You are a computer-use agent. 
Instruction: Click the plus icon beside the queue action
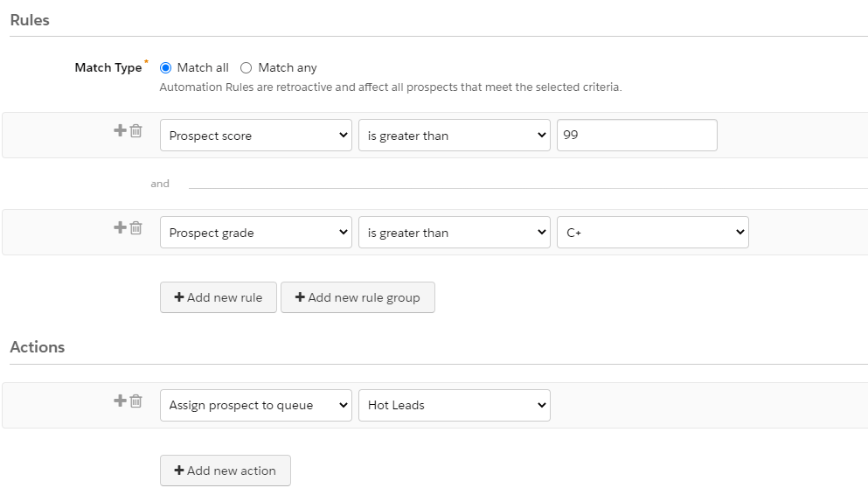[121, 401]
